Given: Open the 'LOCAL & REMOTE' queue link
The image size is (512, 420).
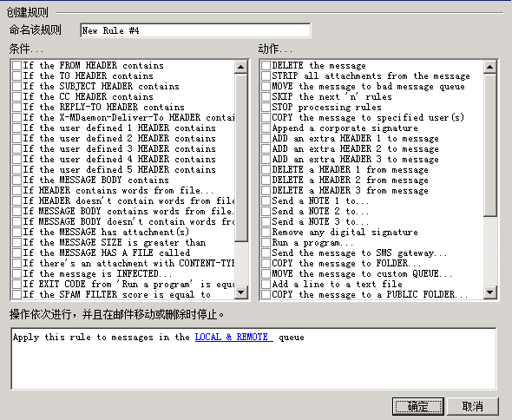Looking at the screenshot, I should (233, 337).
